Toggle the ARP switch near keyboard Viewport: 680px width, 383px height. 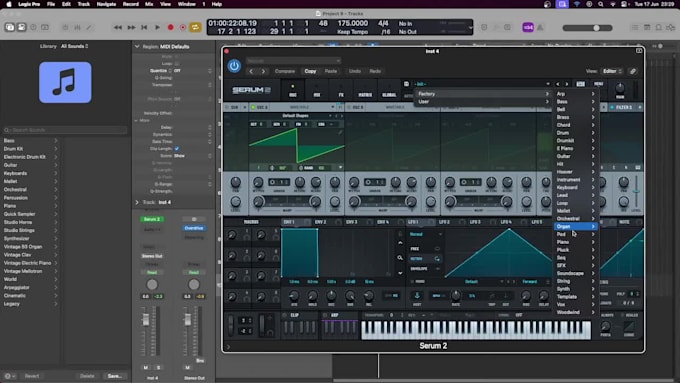pos(325,315)
